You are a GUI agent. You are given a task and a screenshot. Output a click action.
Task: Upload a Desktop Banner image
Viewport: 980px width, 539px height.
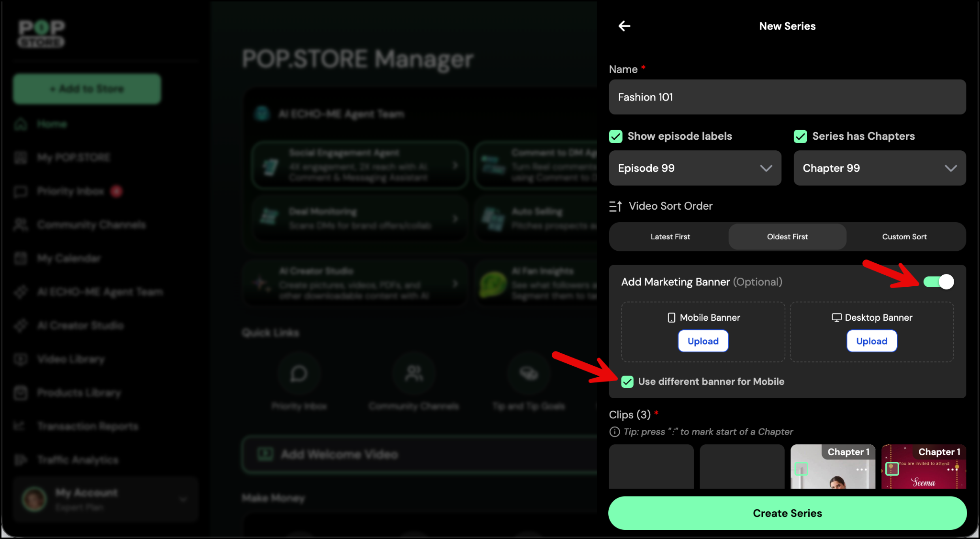(871, 341)
